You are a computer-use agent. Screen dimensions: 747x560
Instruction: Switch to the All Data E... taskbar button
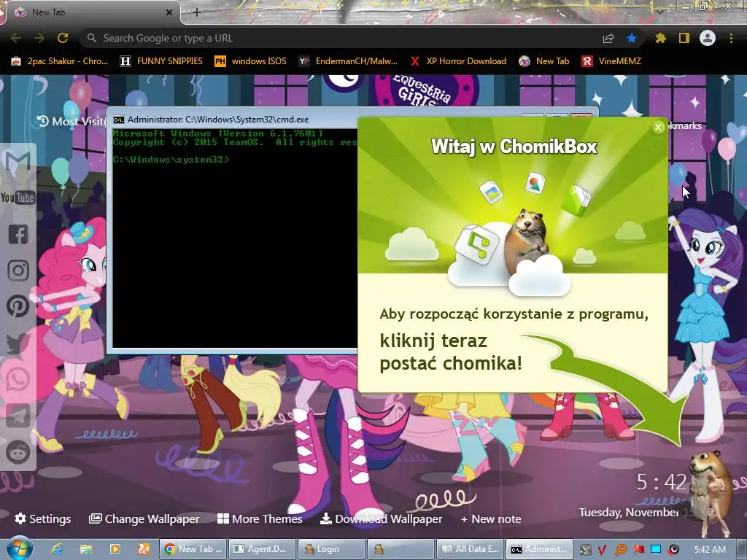point(470,549)
